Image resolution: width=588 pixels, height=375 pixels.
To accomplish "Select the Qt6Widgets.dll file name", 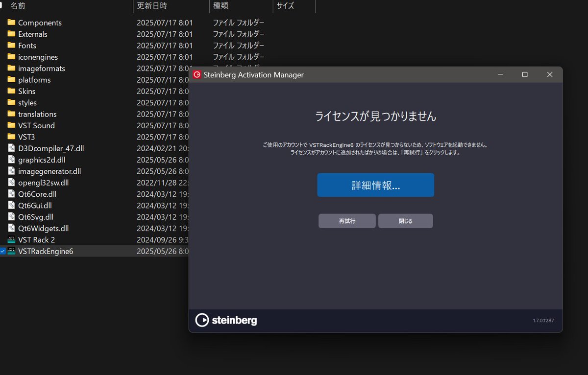I will pos(43,228).
